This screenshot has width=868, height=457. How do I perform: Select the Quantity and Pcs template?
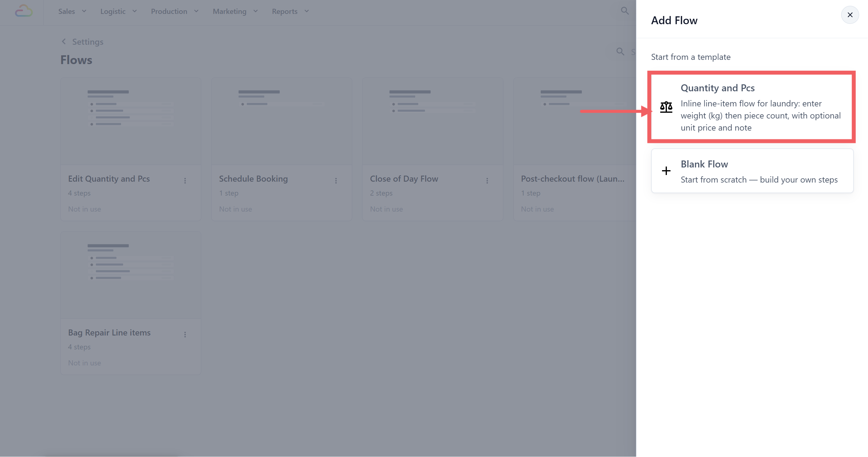tap(752, 107)
